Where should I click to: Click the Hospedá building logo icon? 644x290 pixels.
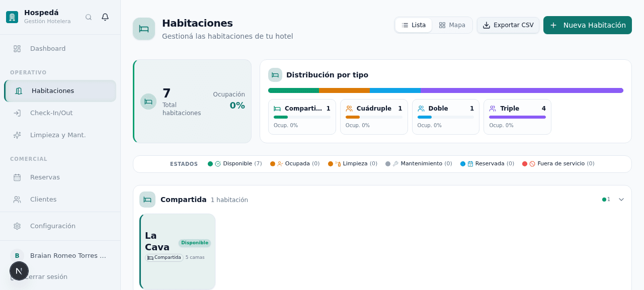pyautogui.click(x=12, y=17)
